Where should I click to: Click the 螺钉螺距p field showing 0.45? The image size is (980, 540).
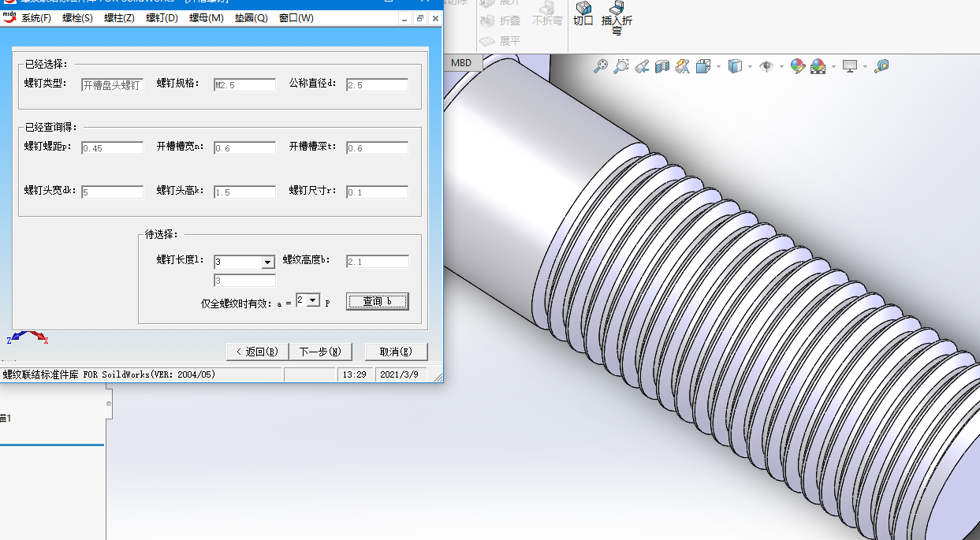click(x=112, y=147)
